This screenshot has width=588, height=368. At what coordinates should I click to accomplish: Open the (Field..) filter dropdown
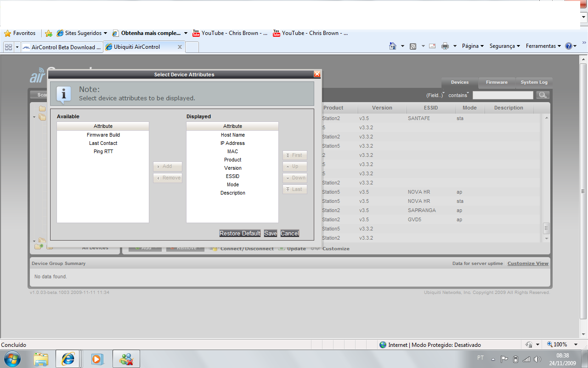(435, 95)
